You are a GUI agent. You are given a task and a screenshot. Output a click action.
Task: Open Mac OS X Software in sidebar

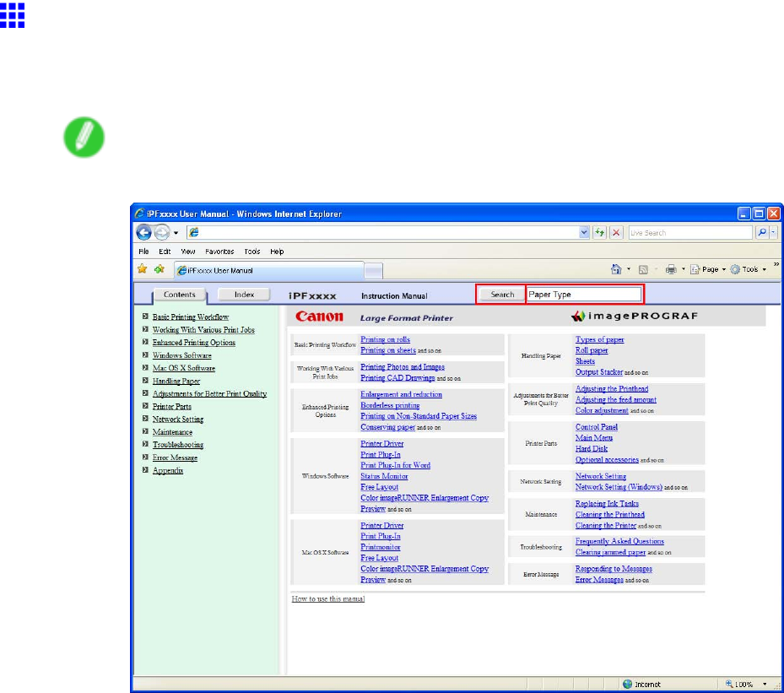pos(184,368)
